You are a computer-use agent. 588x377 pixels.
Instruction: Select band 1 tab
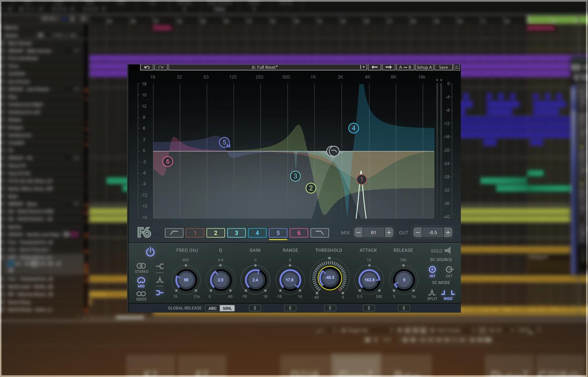tap(195, 233)
